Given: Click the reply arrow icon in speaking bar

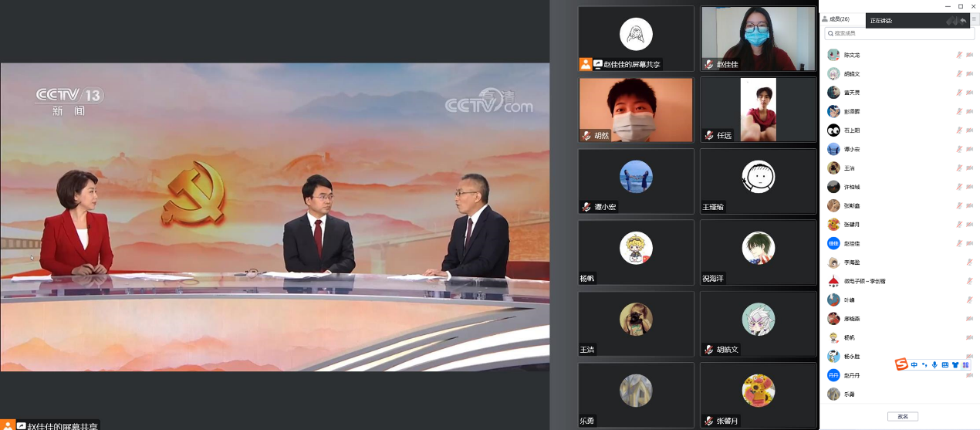Looking at the screenshot, I should (x=963, y=21).
